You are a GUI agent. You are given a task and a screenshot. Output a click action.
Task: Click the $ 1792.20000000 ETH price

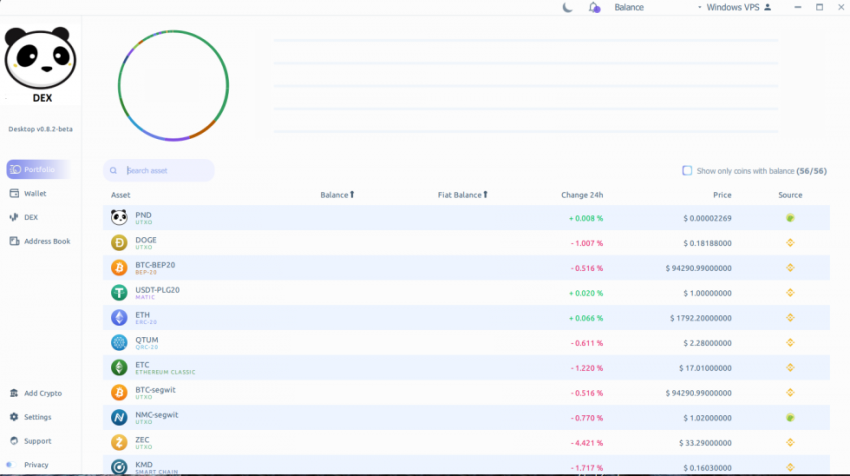coord(700,318)
